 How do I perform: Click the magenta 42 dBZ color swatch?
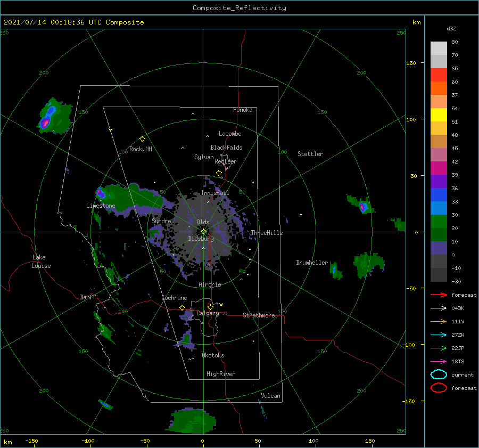coord(439,168)
